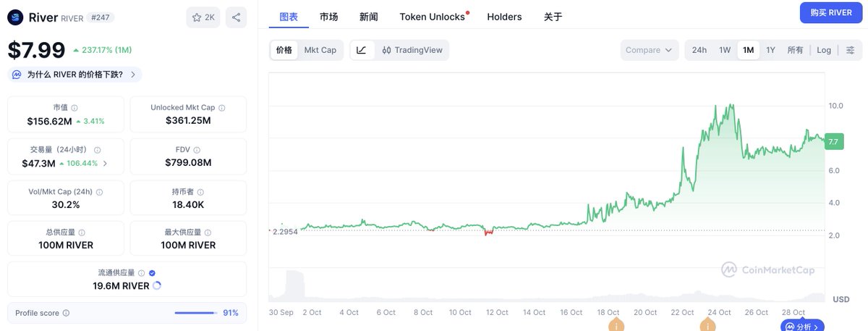Click the $799.08M FDV value

pyautogui.click(x=188, y=162)
